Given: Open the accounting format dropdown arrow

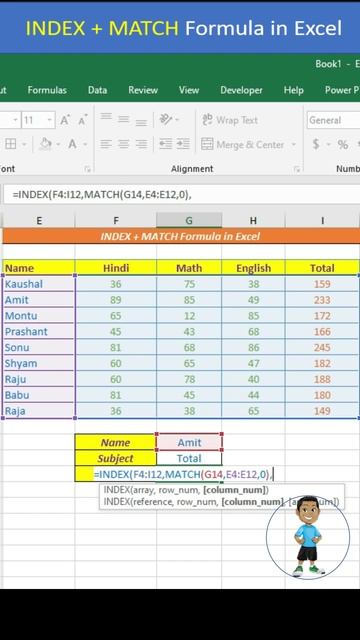Looking at the screenshot, I should pyautogui.click(x=328, y=144).
